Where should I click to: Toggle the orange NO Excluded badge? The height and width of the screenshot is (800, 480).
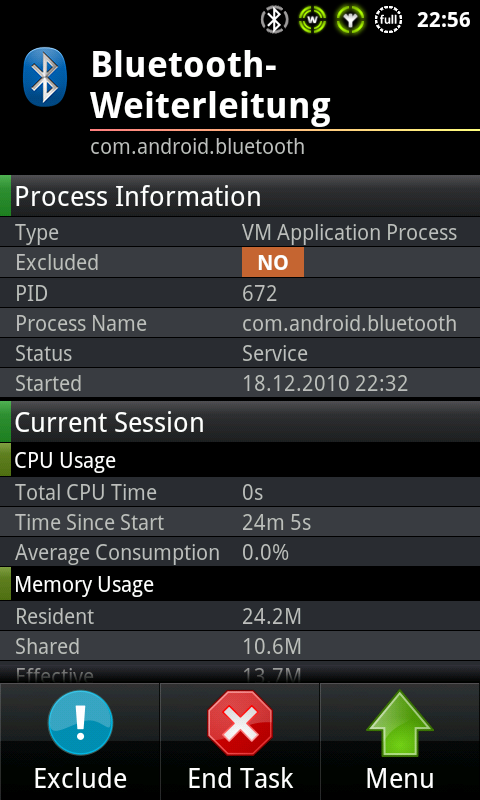click(x=273, y=262)
